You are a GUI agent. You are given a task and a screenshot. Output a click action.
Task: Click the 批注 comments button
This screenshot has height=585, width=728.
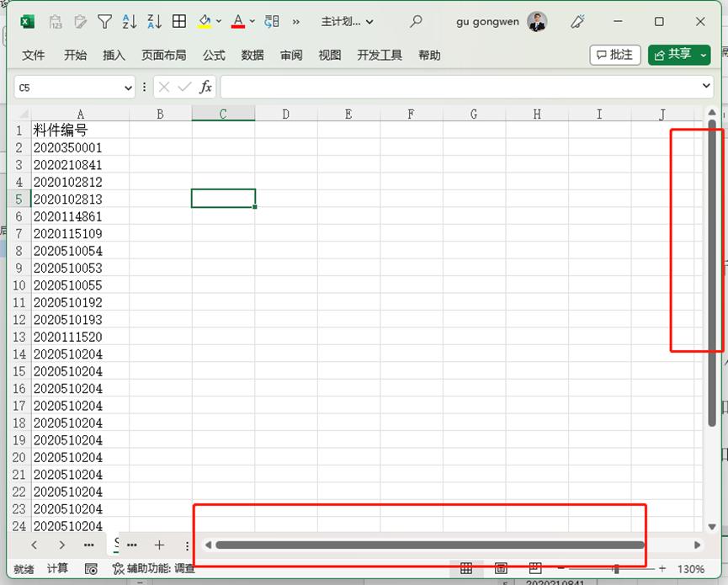click(x=615, y=55)
